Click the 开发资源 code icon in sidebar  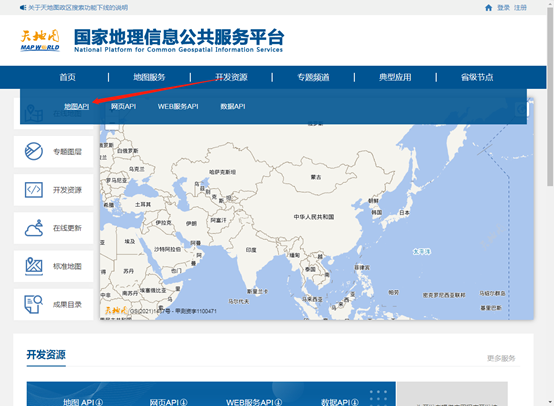click(34, 190)
